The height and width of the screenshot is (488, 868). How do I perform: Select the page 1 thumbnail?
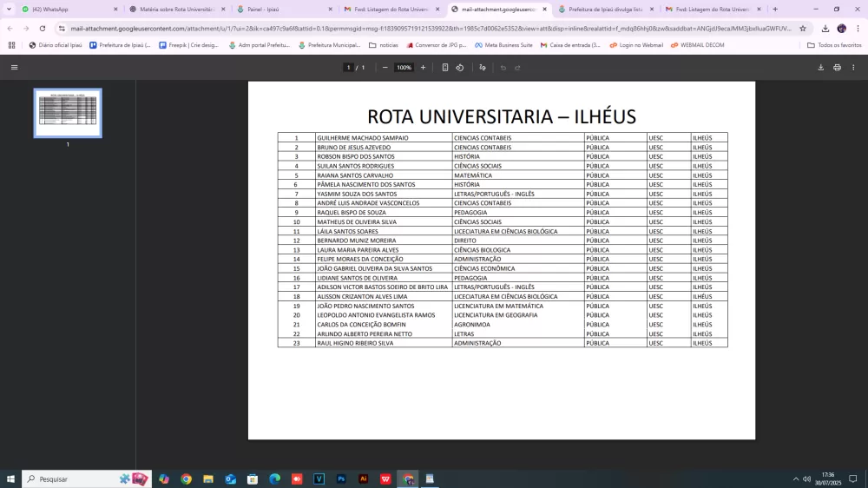coord(68,113)
